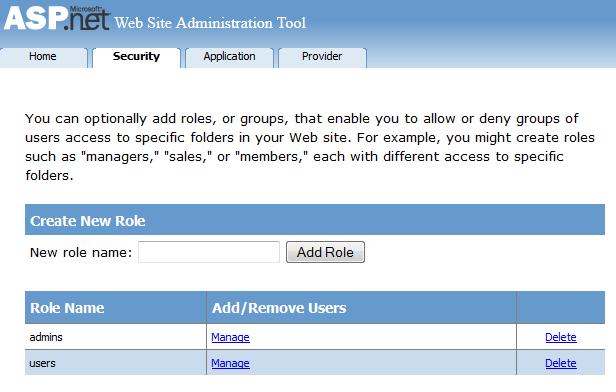Open the Application tab
This screenshot has width=616, height=392.
(x=229, y=57)
